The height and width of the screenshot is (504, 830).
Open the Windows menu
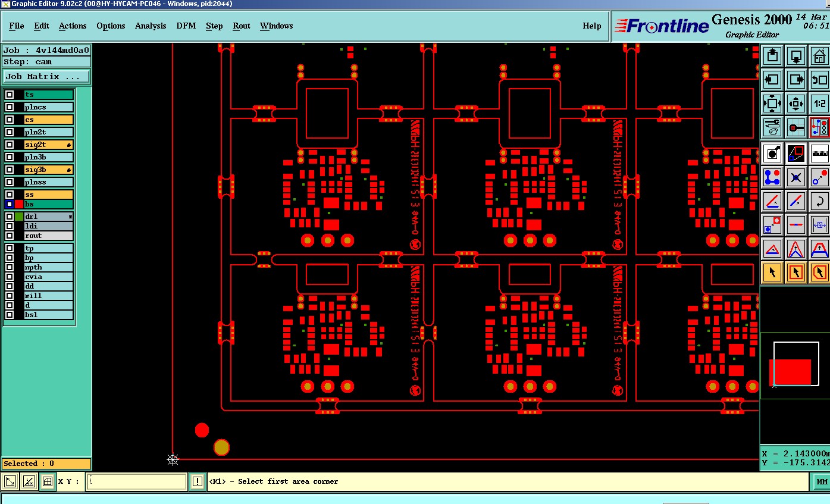277,26
